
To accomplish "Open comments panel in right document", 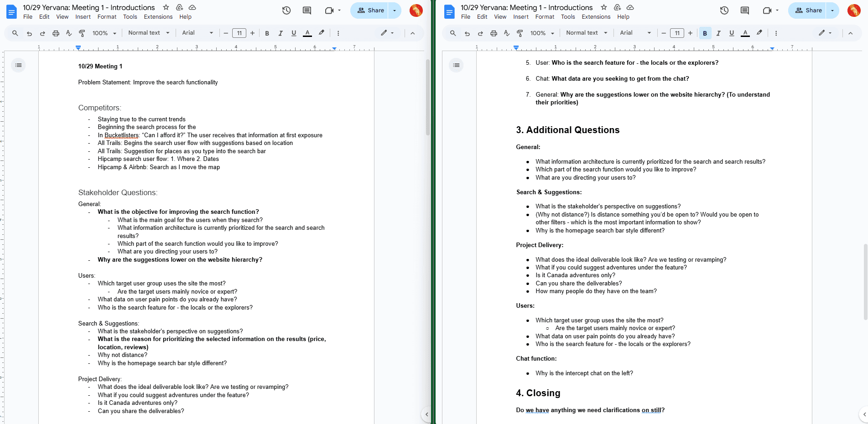I will tap(745, 10).
